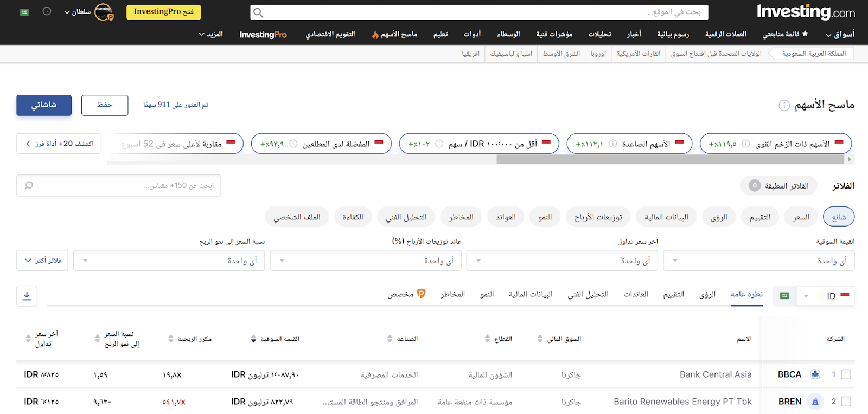Click the InvestingPro icon beside مخصص tab
The height and width of the screenshot is (414, 868).
click(422, 294)
